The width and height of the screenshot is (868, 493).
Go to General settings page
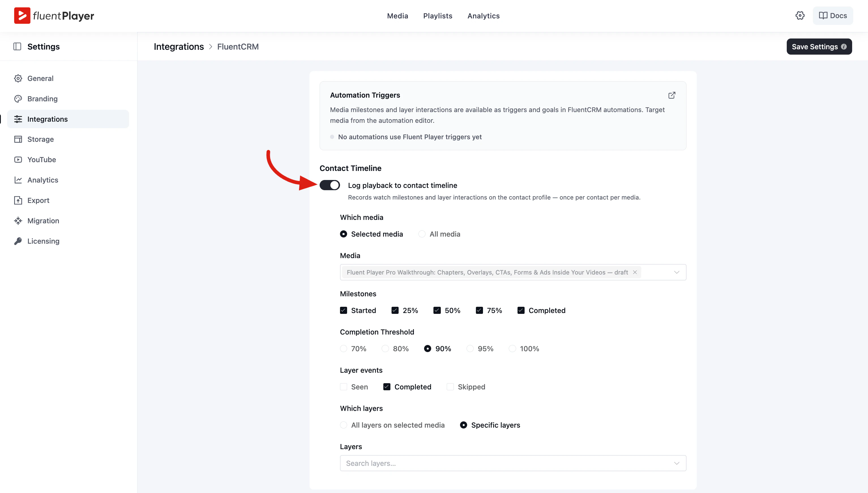(68, 78)
